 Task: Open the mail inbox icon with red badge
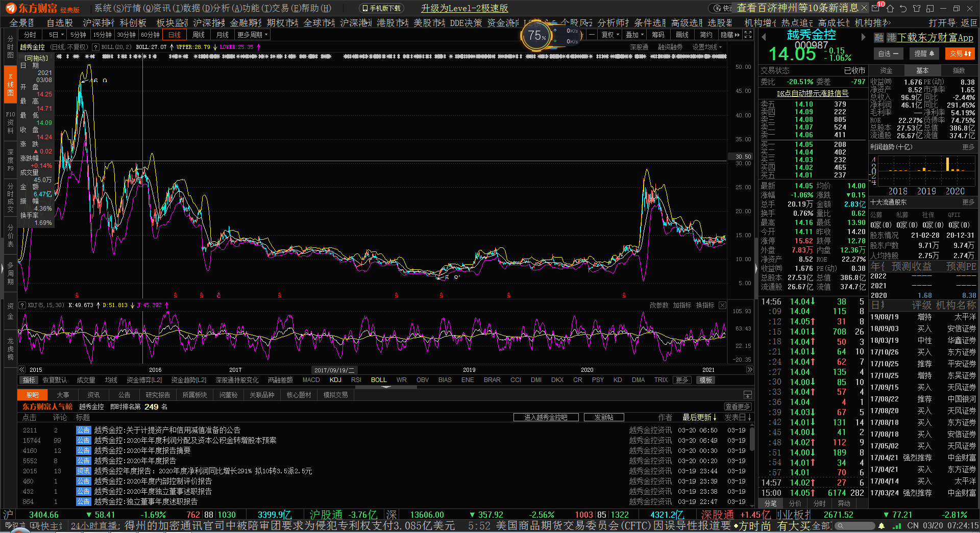(876, 8)
